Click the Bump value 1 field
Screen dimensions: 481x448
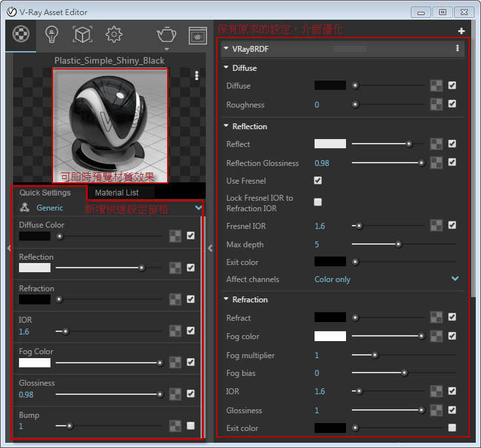click(21, 426)
